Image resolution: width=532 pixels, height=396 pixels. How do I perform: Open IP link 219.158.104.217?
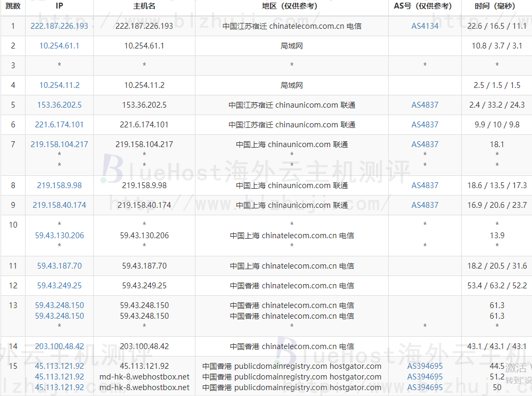coord(59,144)
